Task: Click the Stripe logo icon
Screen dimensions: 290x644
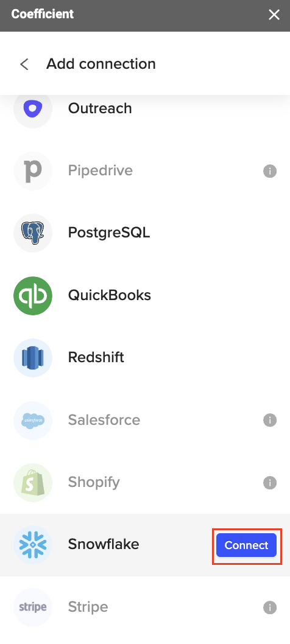Action: coord(33,607)
